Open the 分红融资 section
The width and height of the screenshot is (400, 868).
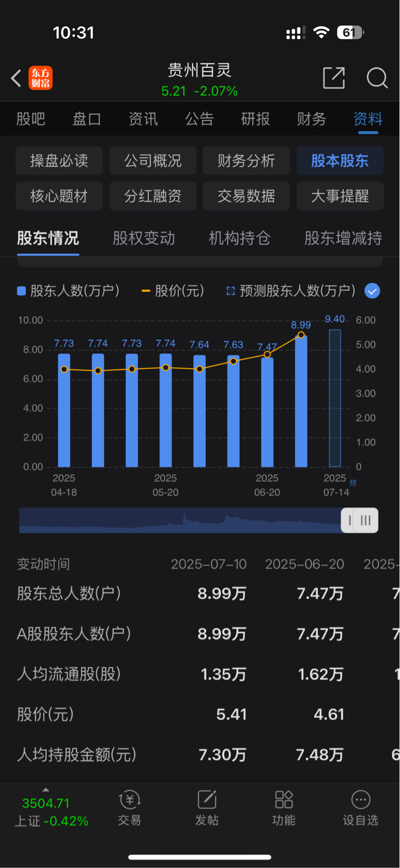153,196
